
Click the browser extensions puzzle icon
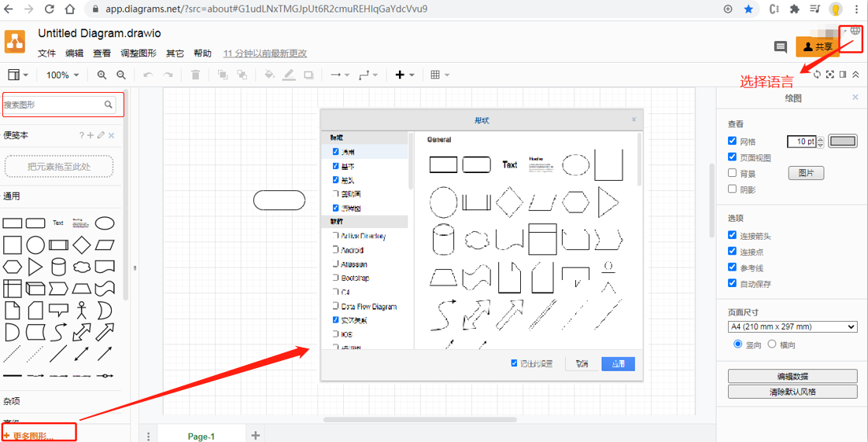794,9
